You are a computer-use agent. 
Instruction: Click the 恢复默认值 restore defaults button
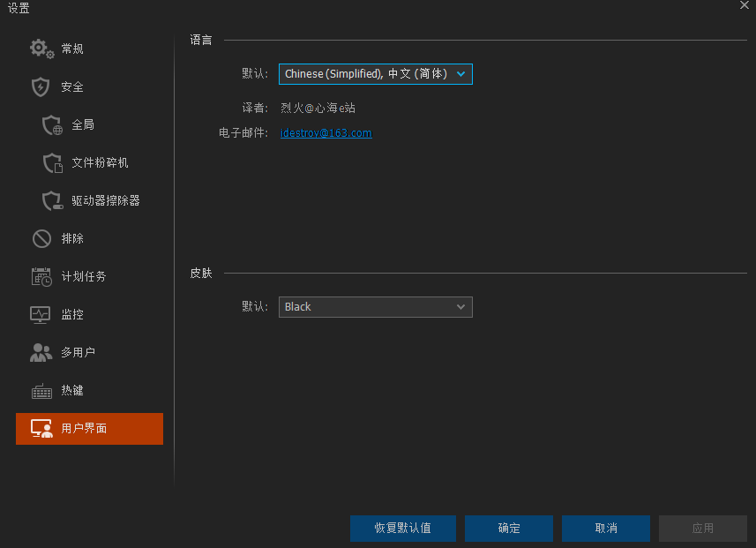402,528
